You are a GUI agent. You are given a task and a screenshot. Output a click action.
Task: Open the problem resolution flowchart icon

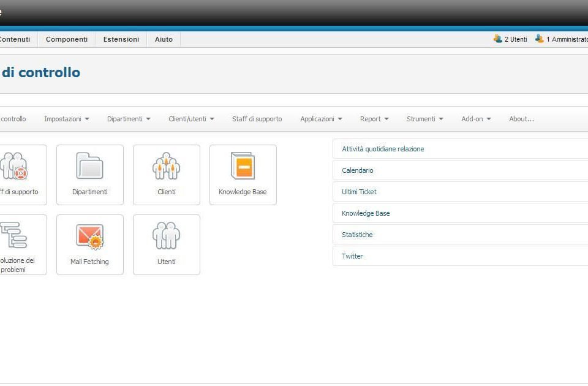click(15, 237)
